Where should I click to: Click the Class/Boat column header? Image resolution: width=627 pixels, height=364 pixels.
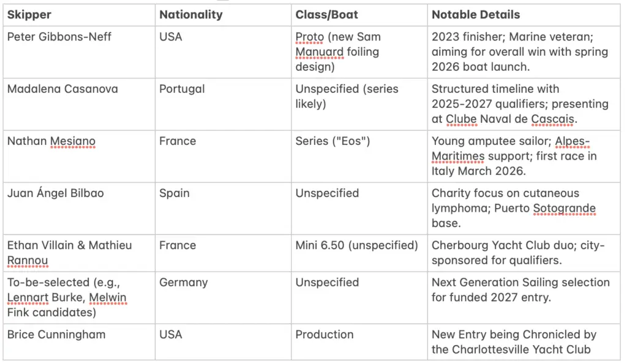[327, 15]
